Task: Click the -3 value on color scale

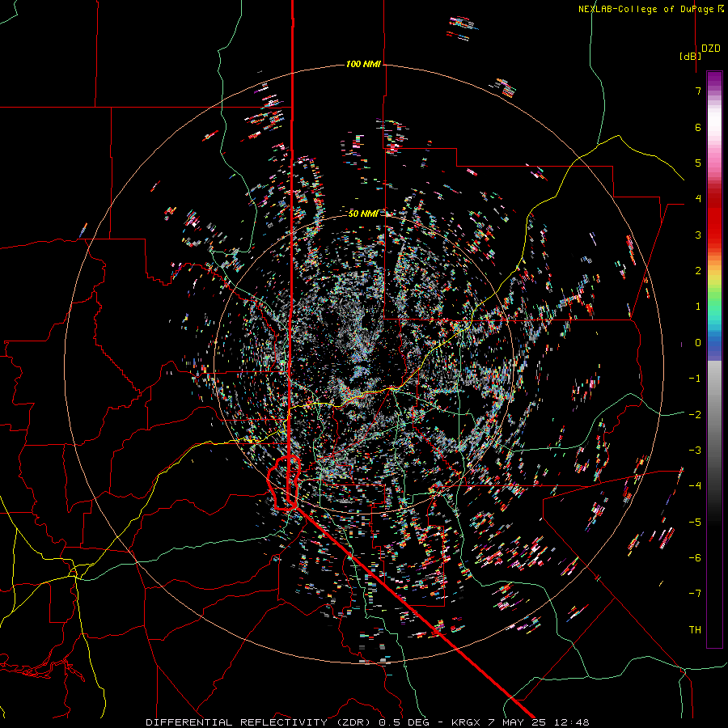Action: (695, 451)
